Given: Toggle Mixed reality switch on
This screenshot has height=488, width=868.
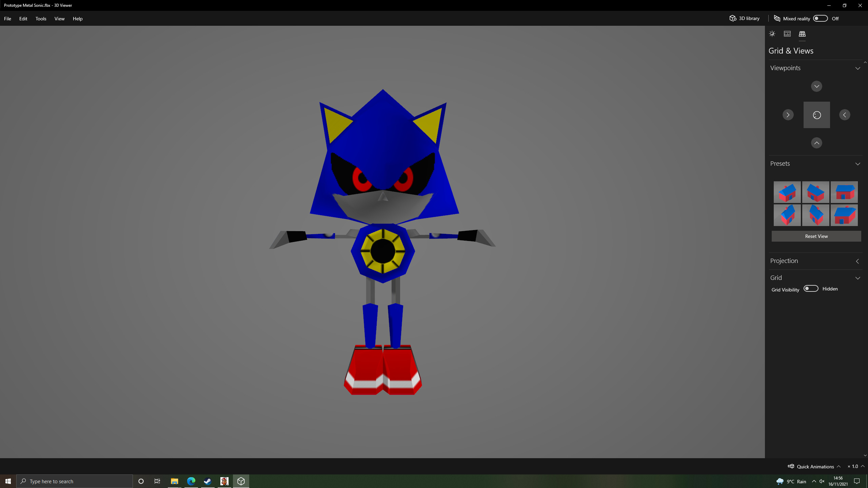Looking at the screenshot, I should click(x=820, y=18).
